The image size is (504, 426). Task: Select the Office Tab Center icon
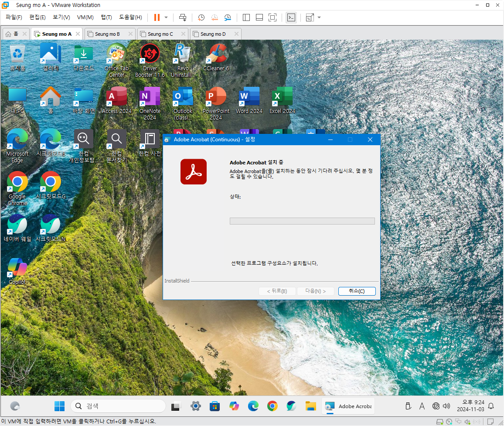117,61
